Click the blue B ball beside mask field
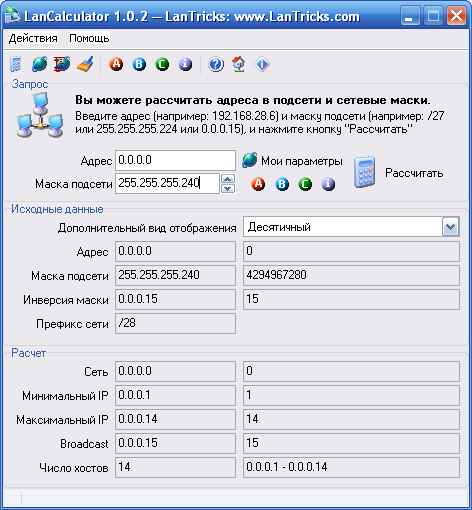Viewport: 472px width, 510px height. 282,184
